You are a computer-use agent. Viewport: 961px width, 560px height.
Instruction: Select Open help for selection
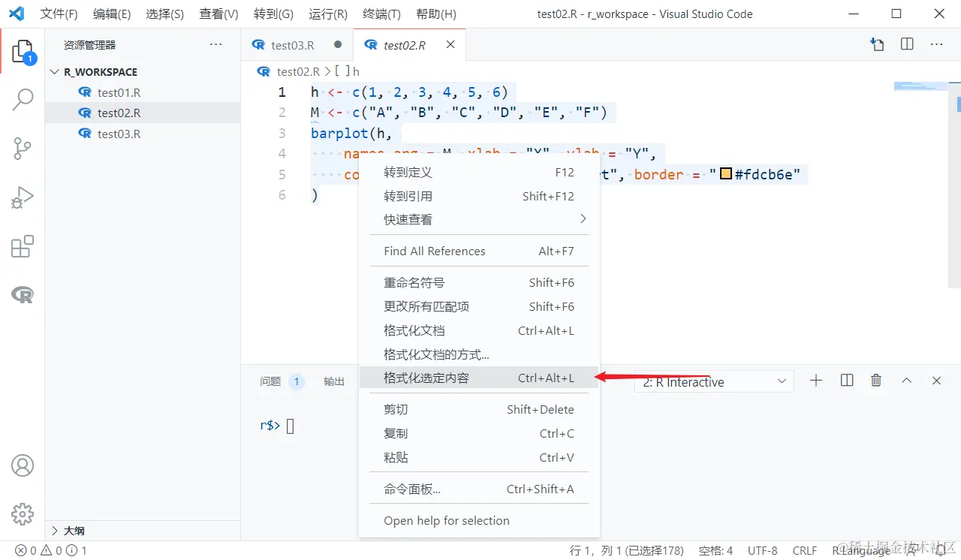coord(479,520)
